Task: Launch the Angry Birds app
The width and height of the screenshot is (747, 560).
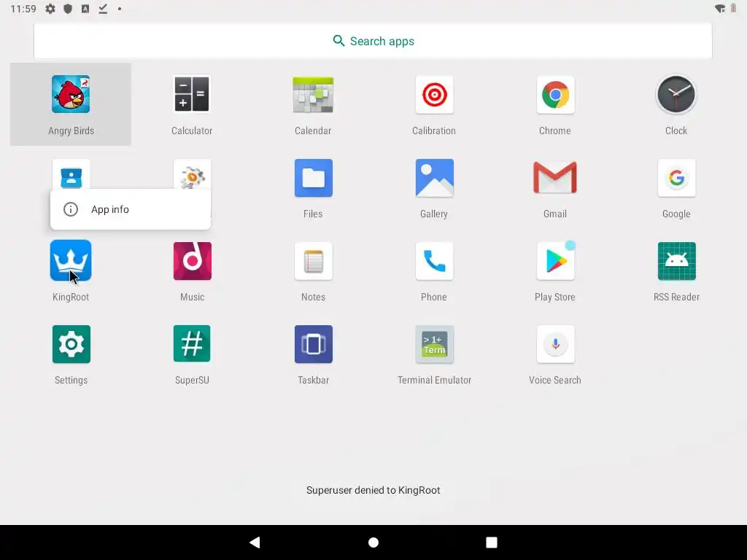Action: click(x=71, y=94)
